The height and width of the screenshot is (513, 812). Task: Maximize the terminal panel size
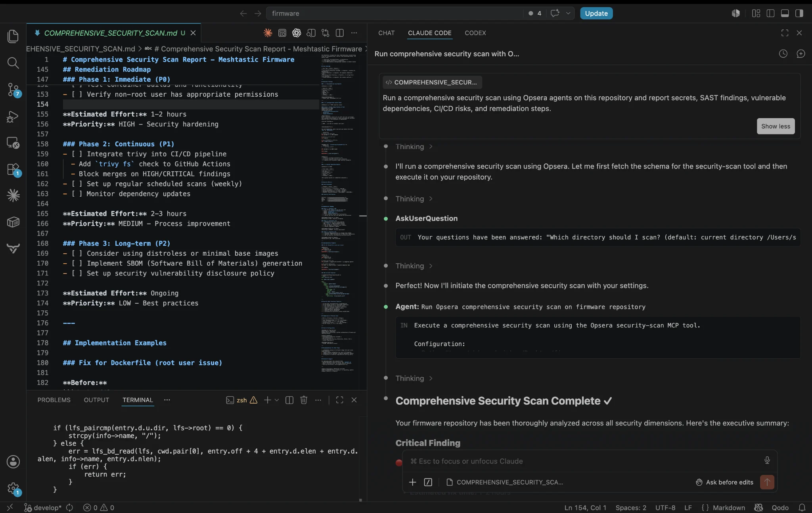[x=339, y=400]
